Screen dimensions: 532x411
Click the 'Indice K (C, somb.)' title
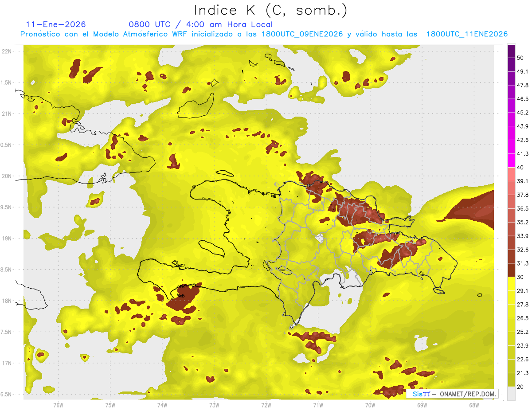[271, 10]
